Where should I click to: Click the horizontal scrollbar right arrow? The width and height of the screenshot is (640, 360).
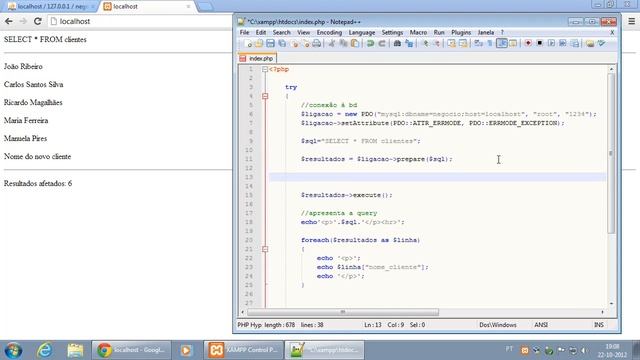click(602, 312)
